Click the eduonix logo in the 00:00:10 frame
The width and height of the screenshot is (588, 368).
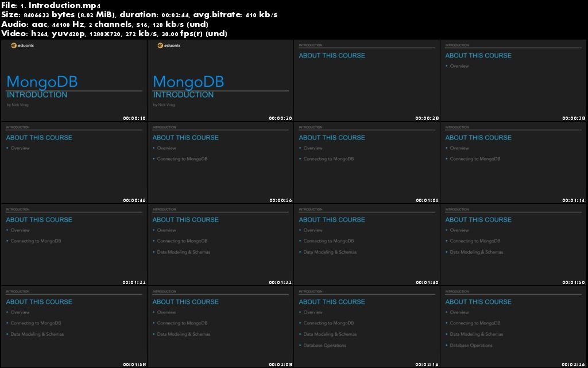click(22, 45)
